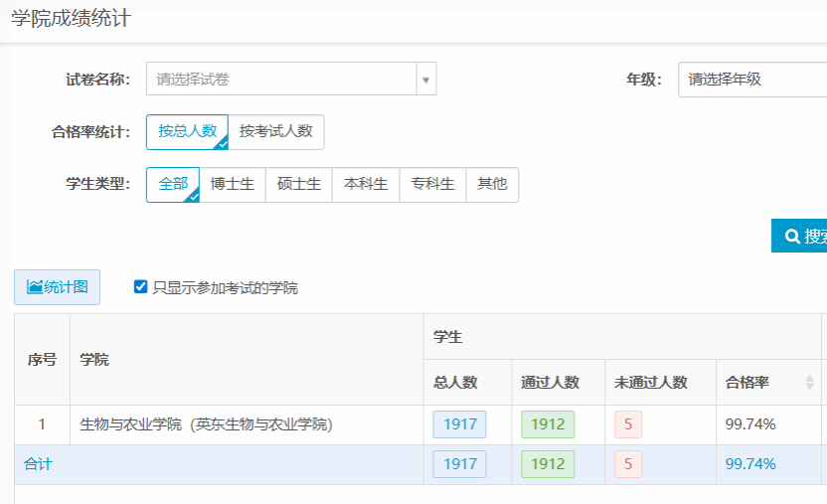The height and width of the screenshot is (504, 827).
Task: Open the 年级 grade dropdown
Action: (x=751, y=80)
